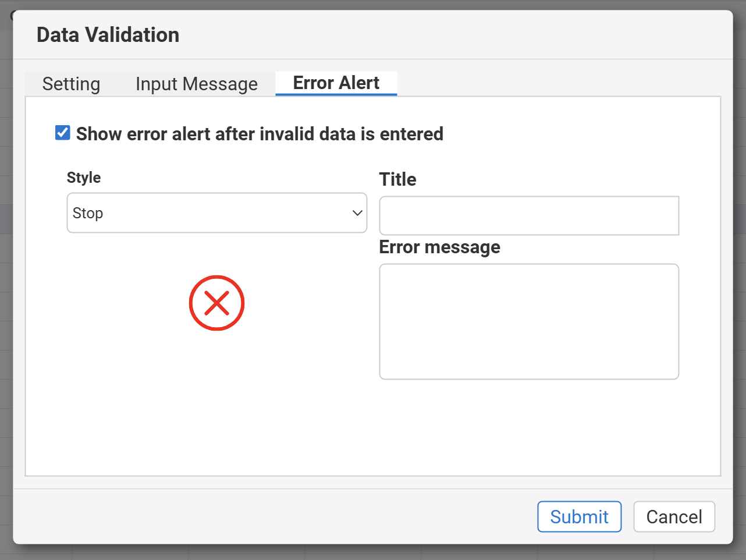Click the Style label above the dropdown

click(x=84, y=178)
